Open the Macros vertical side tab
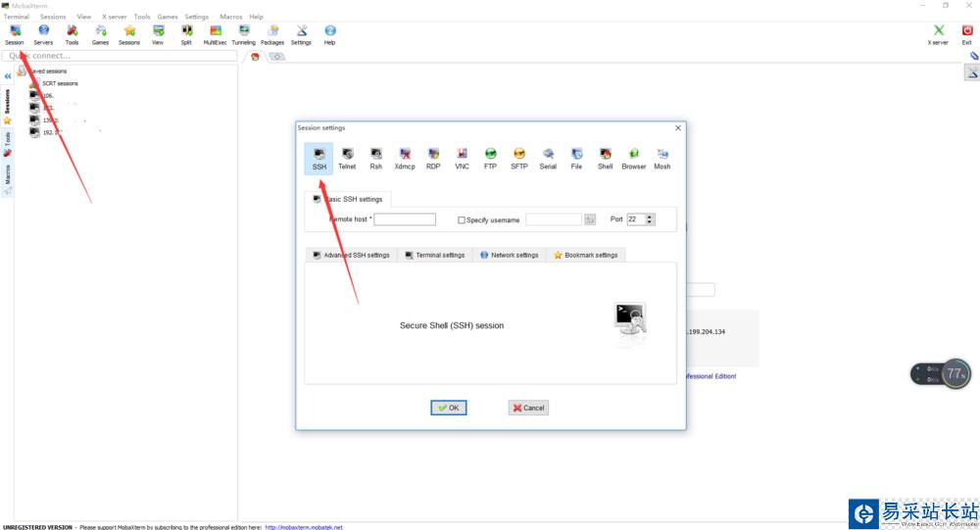 (x=8, y=178)
